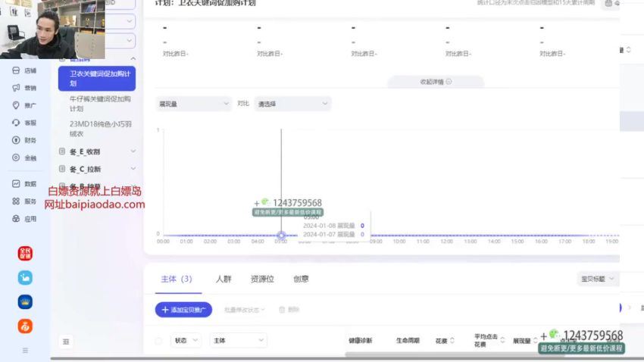Open the 主体 filter dropdown in the table header
Viewport: 644px width, 362px height.
click(x=238, y=340)
